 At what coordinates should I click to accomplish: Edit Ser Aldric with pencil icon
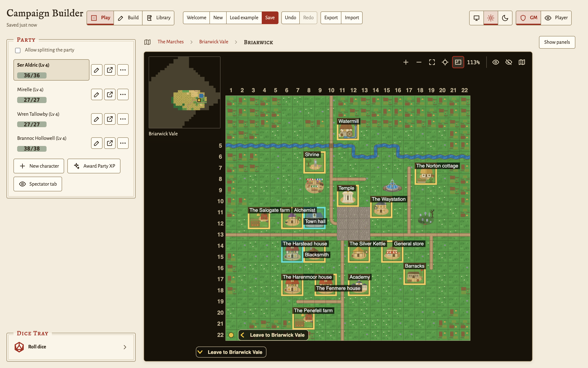tap(97, 70)
